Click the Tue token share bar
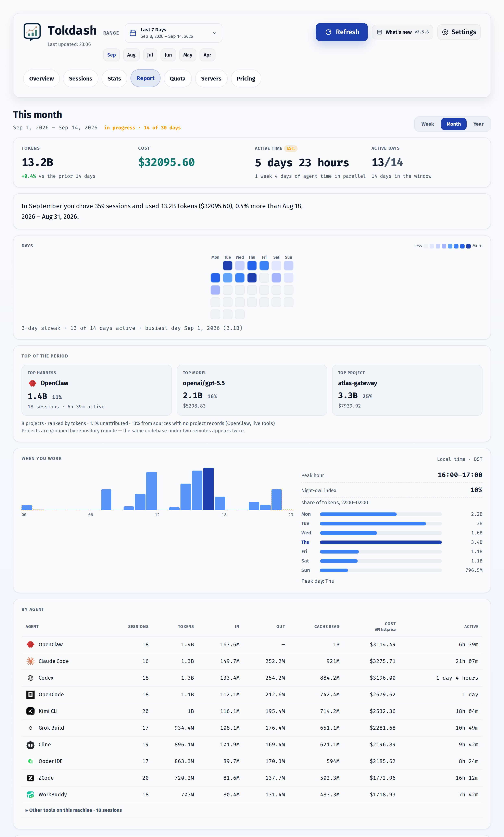504x837 pixels. [381, 523]
